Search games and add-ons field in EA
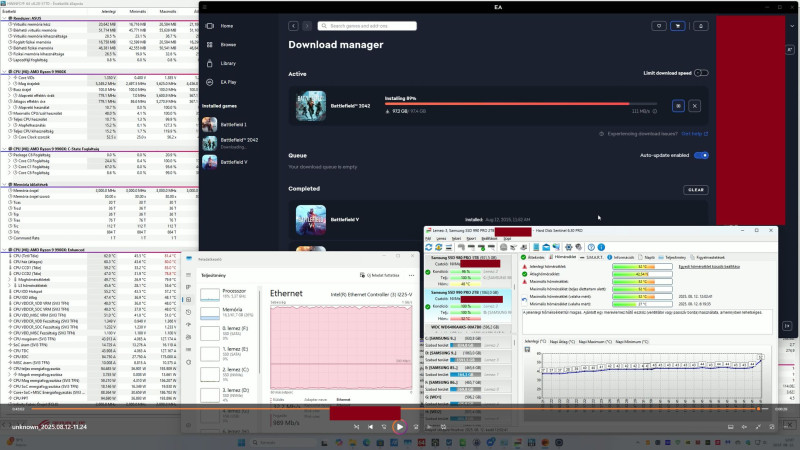This screenshot has width=800, height=450. pos(367,26)
